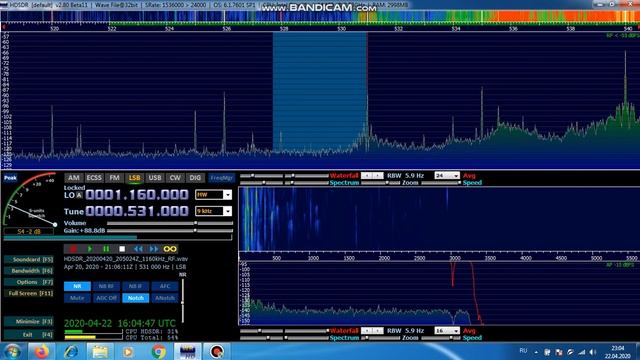This screenshot has height=360, width=640.
Task: Click the green Play button
Action: click(x=90, y=249)
